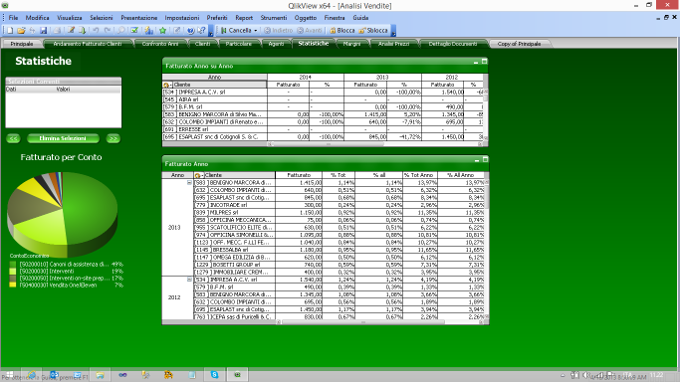The image size is (680, 382).
Task: Create a new document from the toolbar
Action: [10, 30]
